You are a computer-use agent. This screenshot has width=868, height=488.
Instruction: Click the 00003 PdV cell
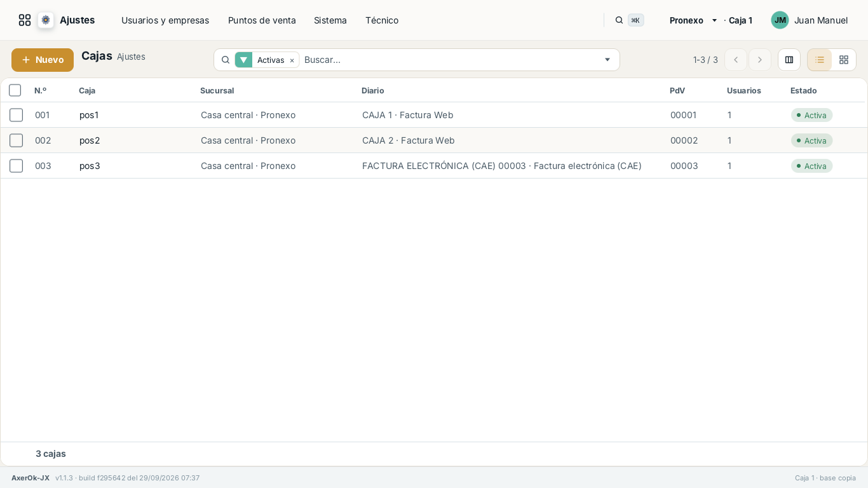click(684, 166)
